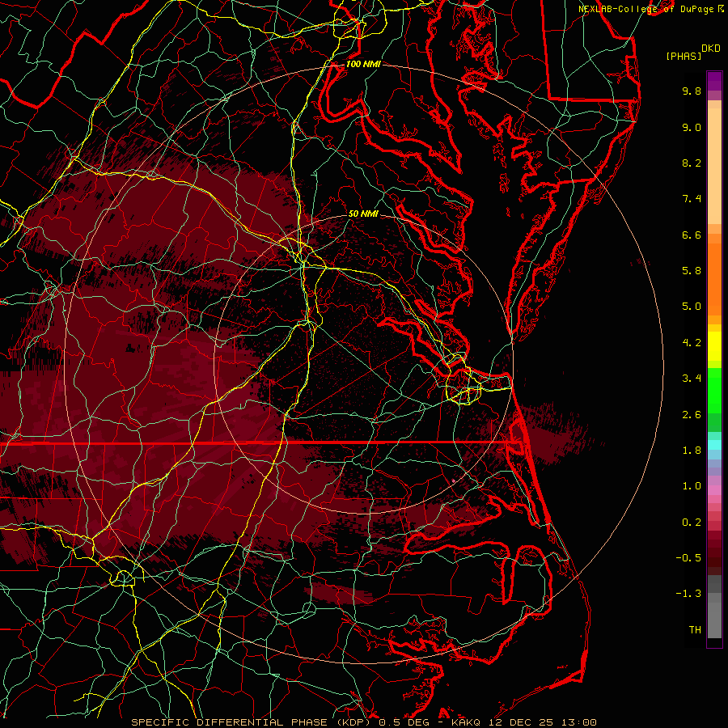Click the 7.4 scale value
728x728 pixels.
point(692,199)
